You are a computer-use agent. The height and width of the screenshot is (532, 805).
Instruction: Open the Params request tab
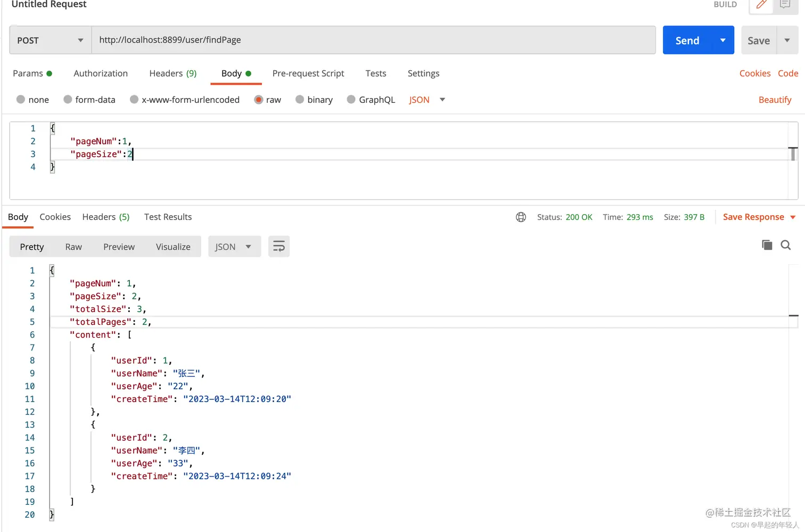pos(32,73)
